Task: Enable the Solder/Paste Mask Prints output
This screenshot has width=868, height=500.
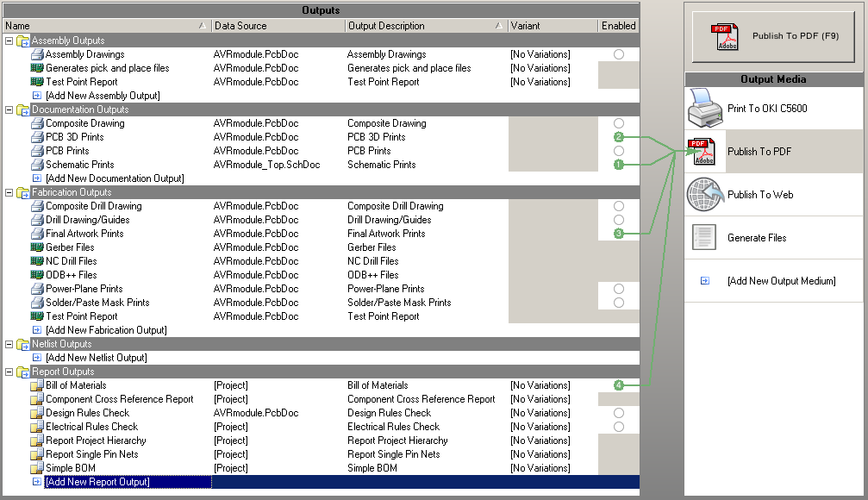Action: pyautogui.click(x=619, y=303)
